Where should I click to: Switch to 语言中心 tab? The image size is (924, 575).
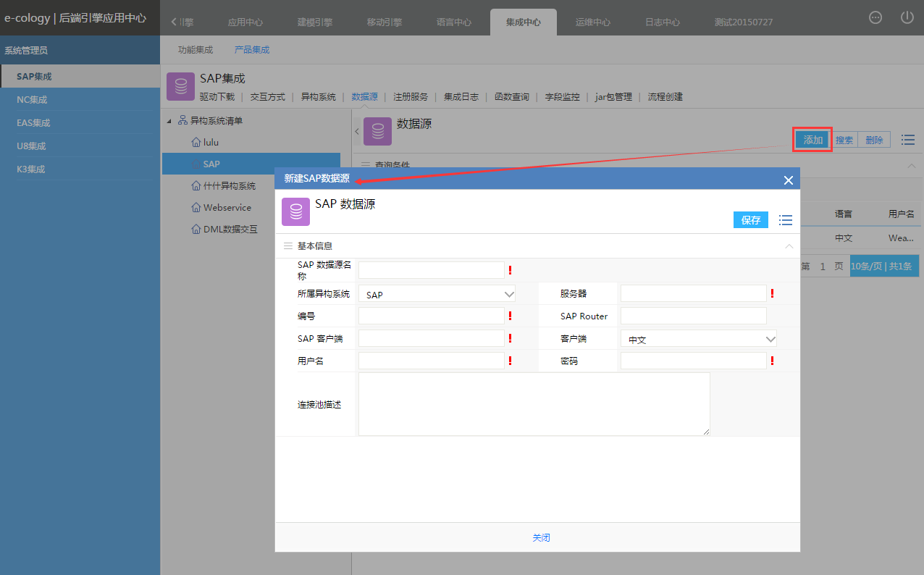click(454, 22)
